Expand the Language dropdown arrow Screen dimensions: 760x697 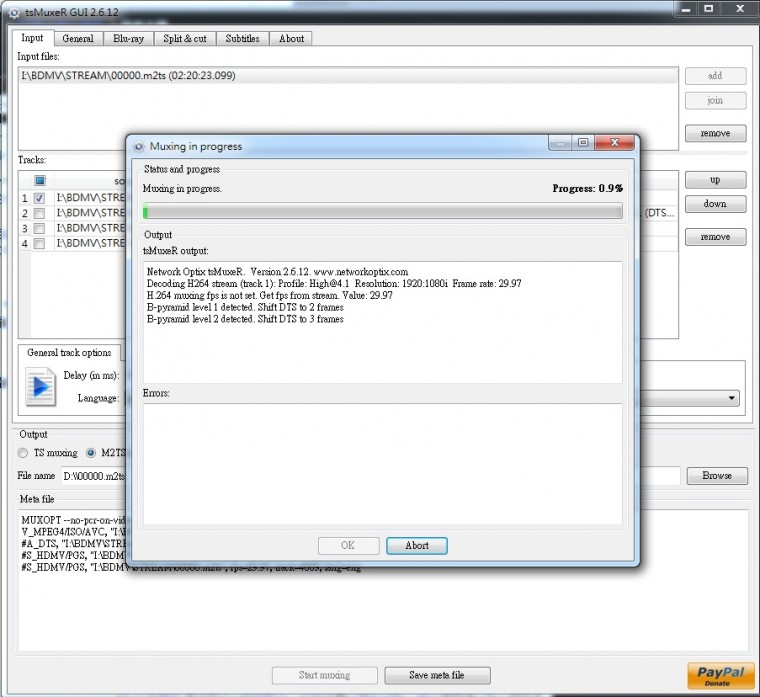(x=733, y=398)
